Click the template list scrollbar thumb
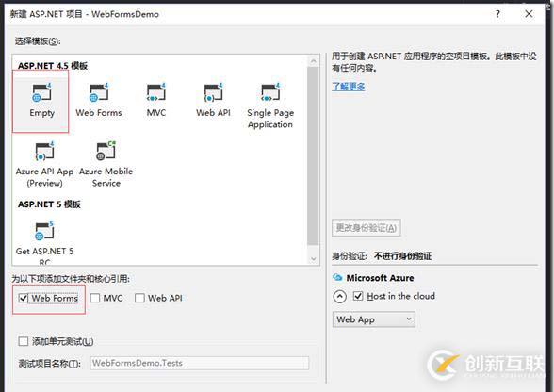 (x=313, y=155)
